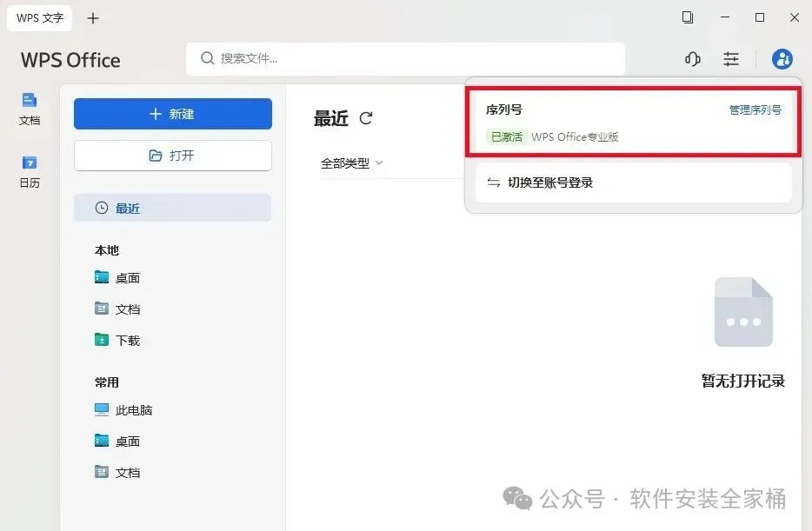Click the 序列号 heading
Viewport: 812px width, 531px height.
point(504,110)
